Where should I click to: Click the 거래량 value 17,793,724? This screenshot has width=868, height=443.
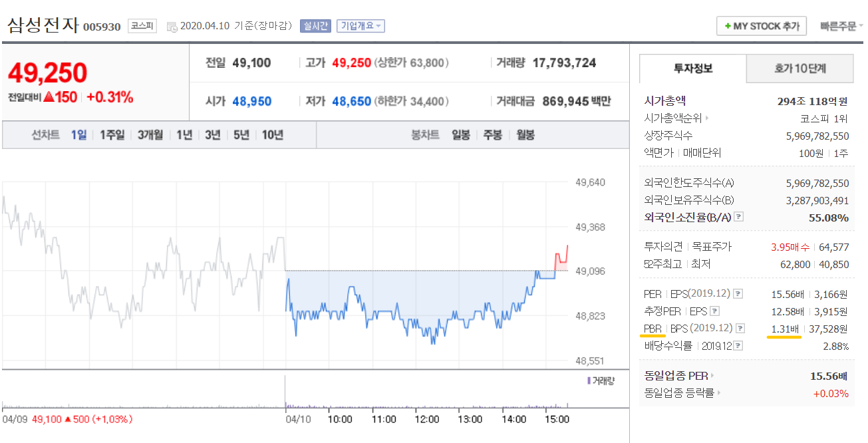coord(565,63)
